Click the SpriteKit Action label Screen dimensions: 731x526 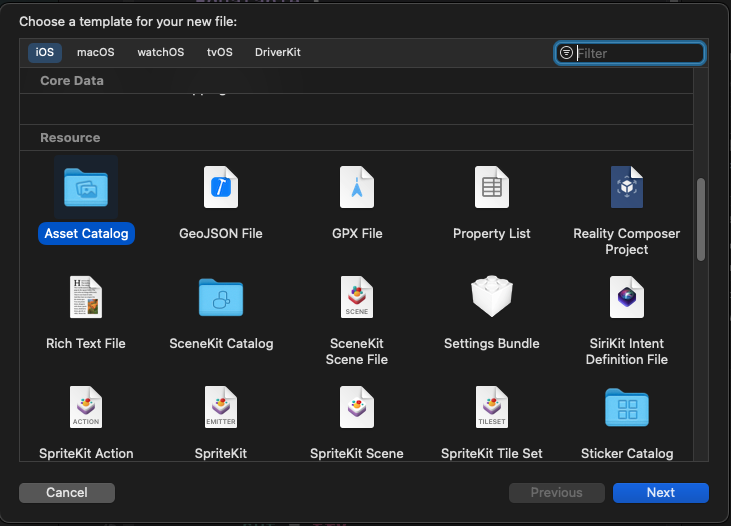click(86, 453)
